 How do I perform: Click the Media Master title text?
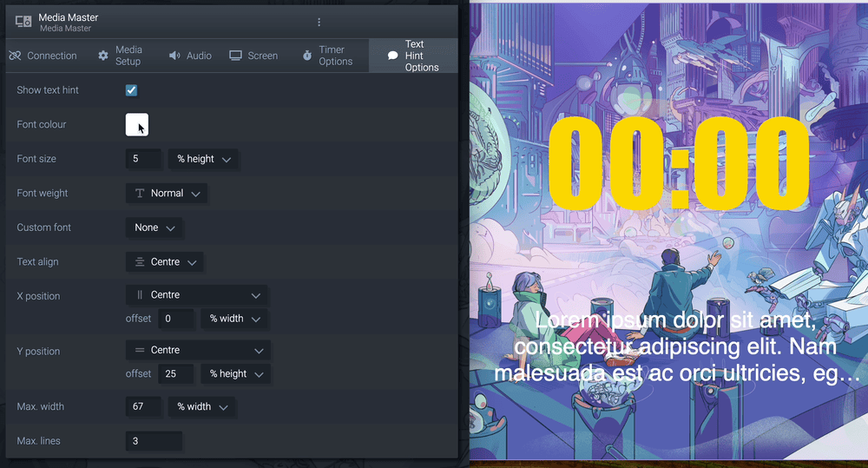68,17
